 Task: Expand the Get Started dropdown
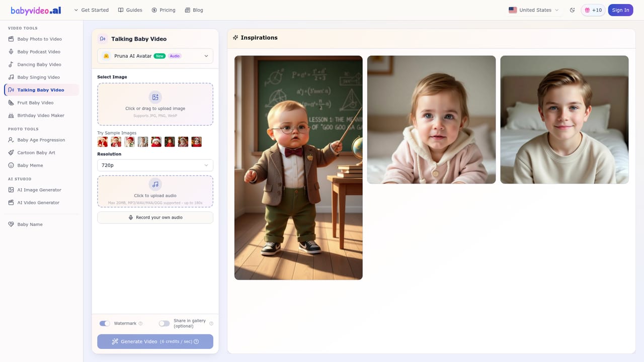(x=91, y=10)
